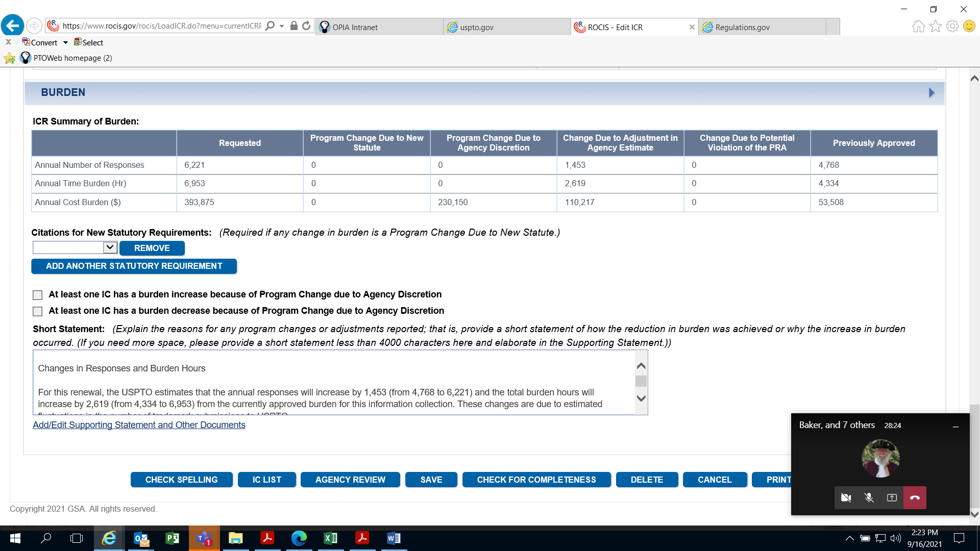Check burden increase due to Agency Discretion

[x=37, y=295]
